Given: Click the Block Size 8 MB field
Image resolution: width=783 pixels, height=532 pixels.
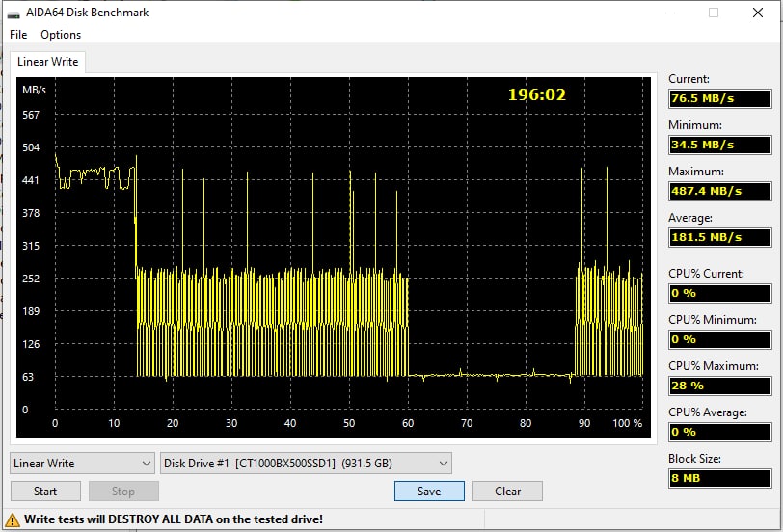Looking at the screenshot, I should point(720,478).
